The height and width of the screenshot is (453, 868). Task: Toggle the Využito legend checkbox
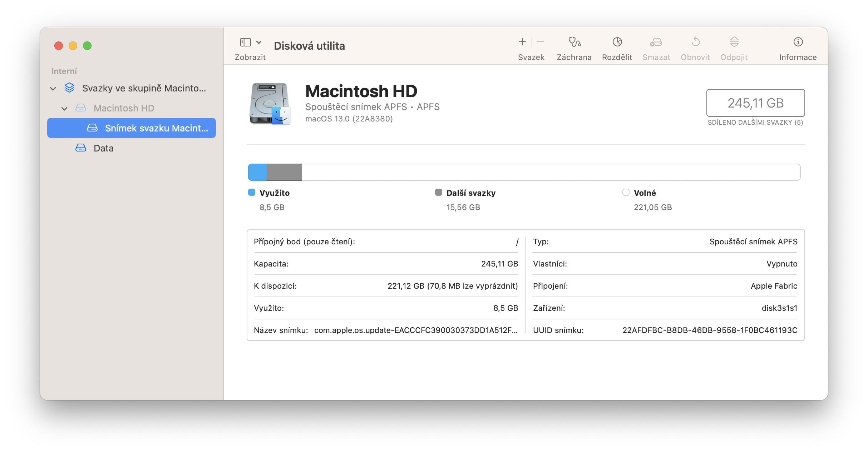(x=251, y=193)
